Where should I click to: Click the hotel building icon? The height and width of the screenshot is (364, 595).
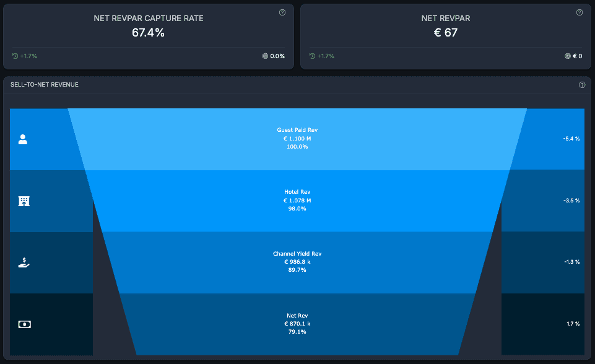click(x=24, y=201)
